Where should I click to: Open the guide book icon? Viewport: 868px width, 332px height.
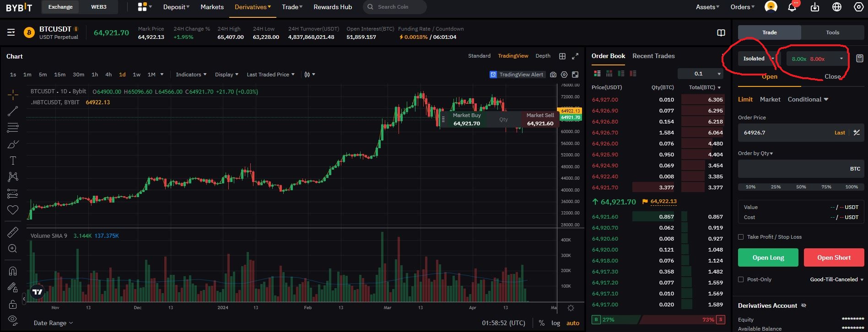pos(721,32)
